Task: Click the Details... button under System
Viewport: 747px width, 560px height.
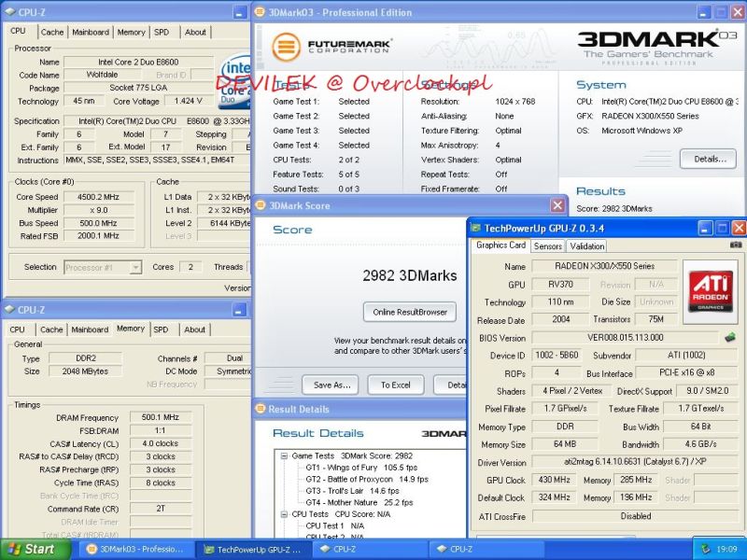Action: 708,159
